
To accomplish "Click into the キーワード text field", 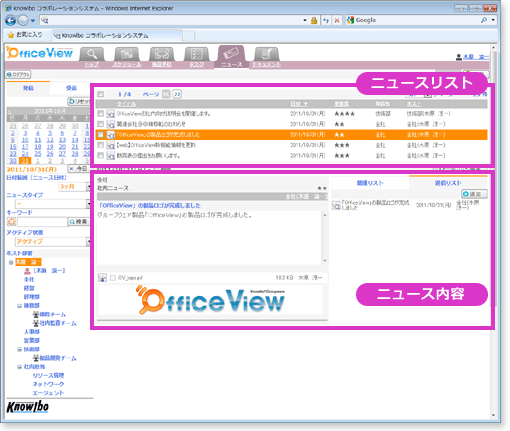I will pyautogui.click(x=42, y=222).
